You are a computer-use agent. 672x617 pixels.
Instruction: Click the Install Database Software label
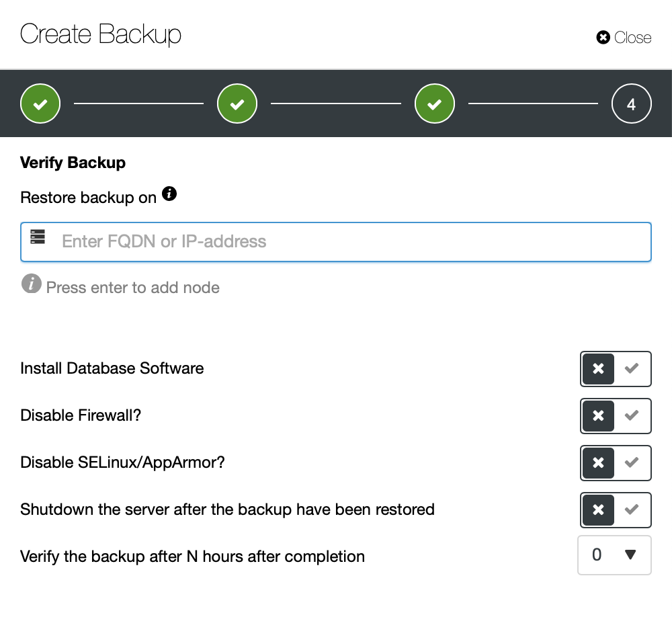[x=112, y=368]
